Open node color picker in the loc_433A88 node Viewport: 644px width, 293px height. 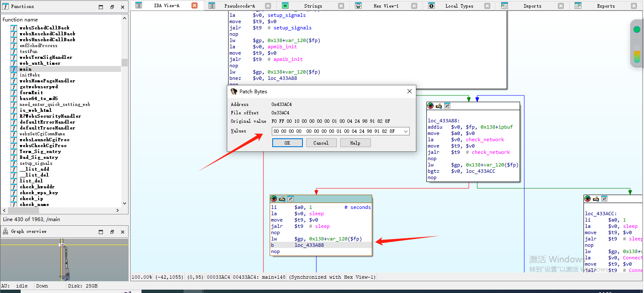[431, 106]
